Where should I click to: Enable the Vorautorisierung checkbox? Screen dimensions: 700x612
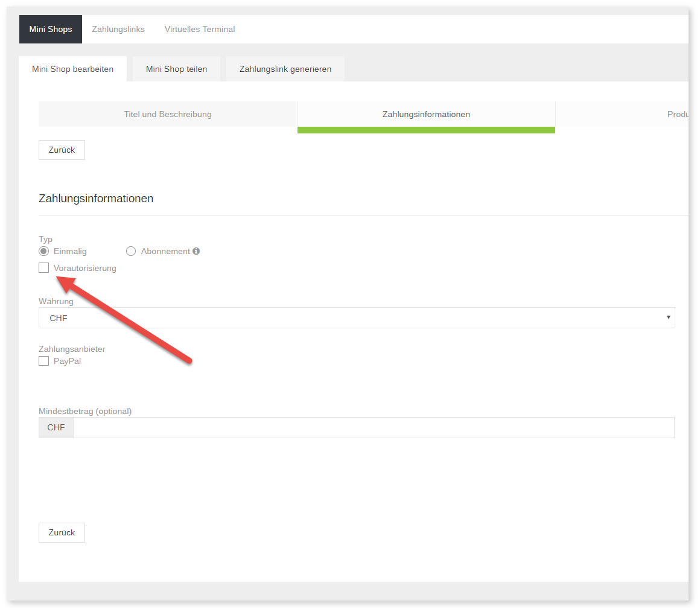tap(44, 268)
